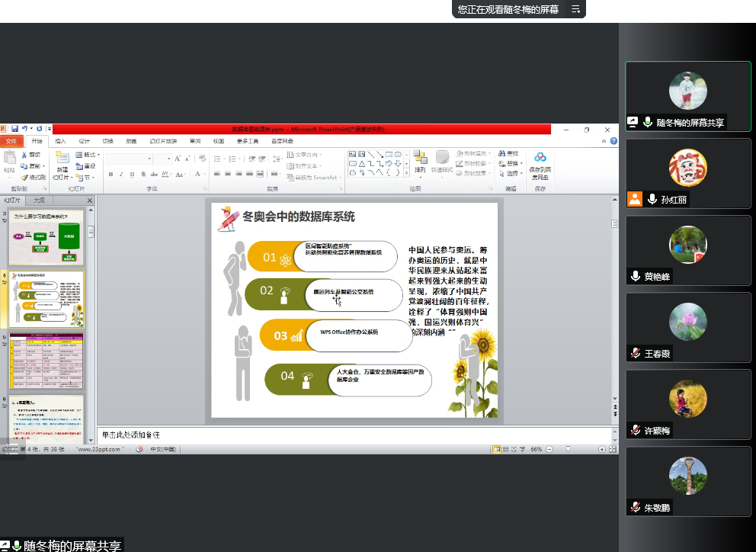Image resolution: width=756 pixels, height=552 pixels.
Task: Open the Layout (版式) dropdown
Action: click(x=89, y=155)
